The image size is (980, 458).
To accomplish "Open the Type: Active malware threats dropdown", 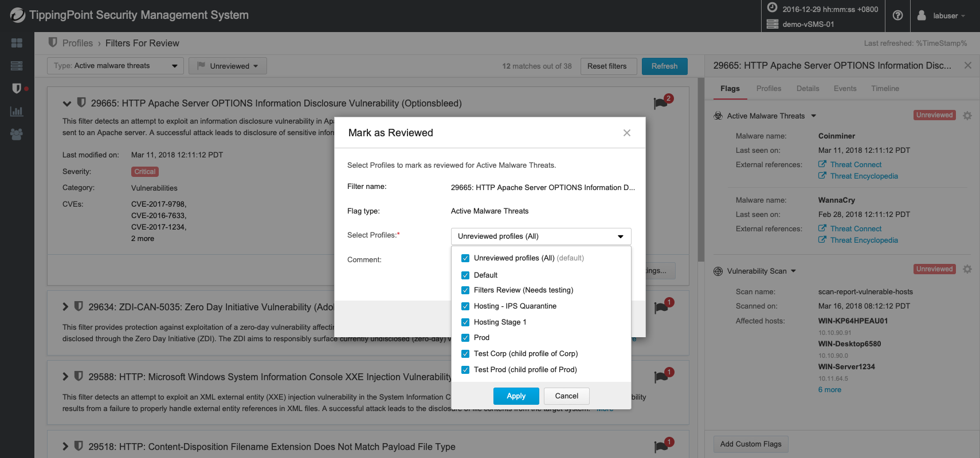I will pos(115,66).
